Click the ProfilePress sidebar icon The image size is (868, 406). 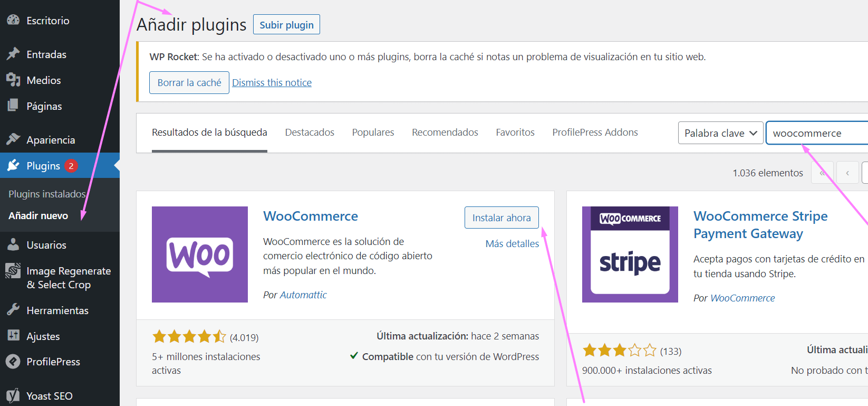[x=13, y=362]
